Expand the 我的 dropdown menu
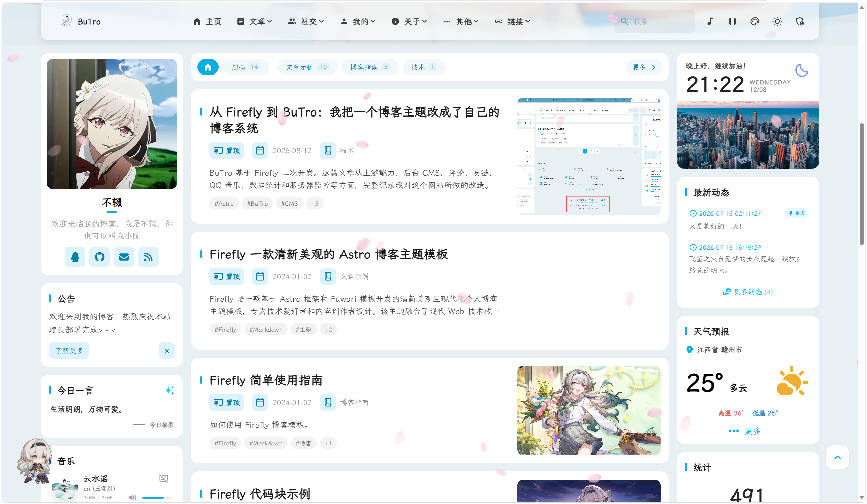Viewport: 867px width, 504px height. coord(358,21)
